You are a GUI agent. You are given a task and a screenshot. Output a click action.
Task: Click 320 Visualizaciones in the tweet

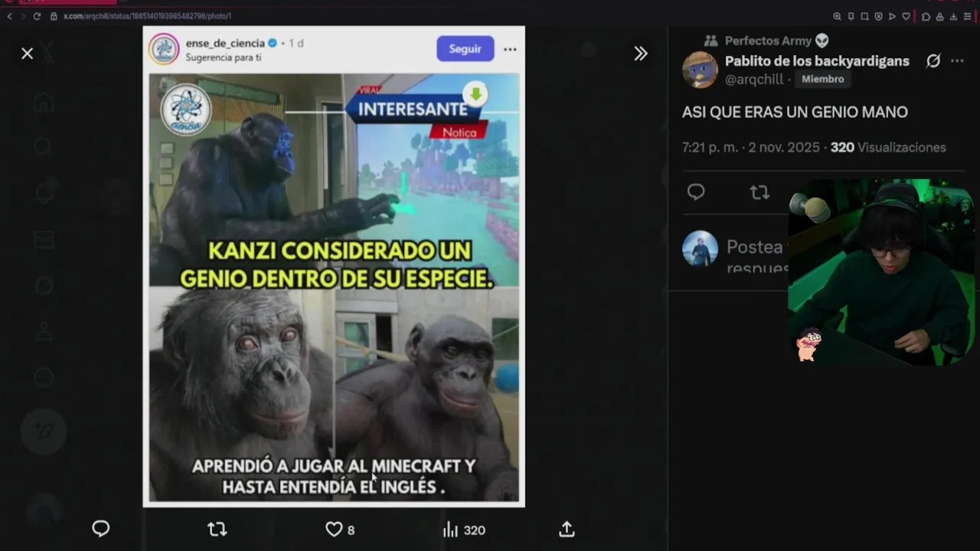(888, 147)
